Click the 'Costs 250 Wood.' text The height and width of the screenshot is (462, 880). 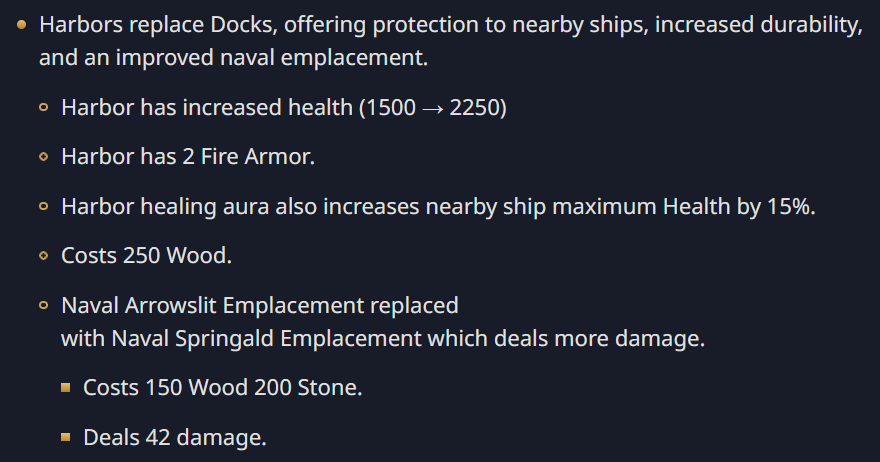[146, 256]
